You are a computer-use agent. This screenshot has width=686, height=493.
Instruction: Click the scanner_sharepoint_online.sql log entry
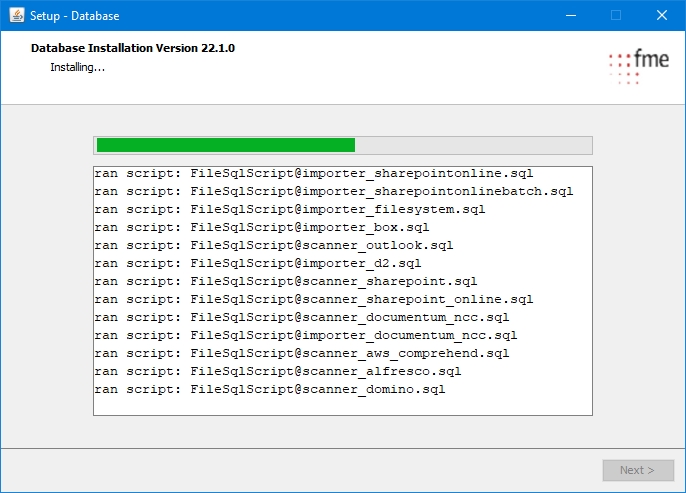click(x=314, y=299)
